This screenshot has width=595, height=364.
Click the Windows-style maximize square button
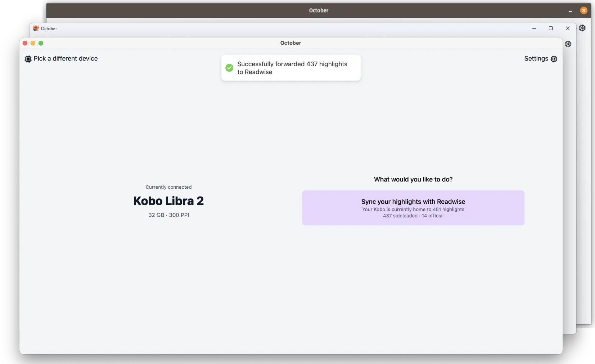point(550,28)
